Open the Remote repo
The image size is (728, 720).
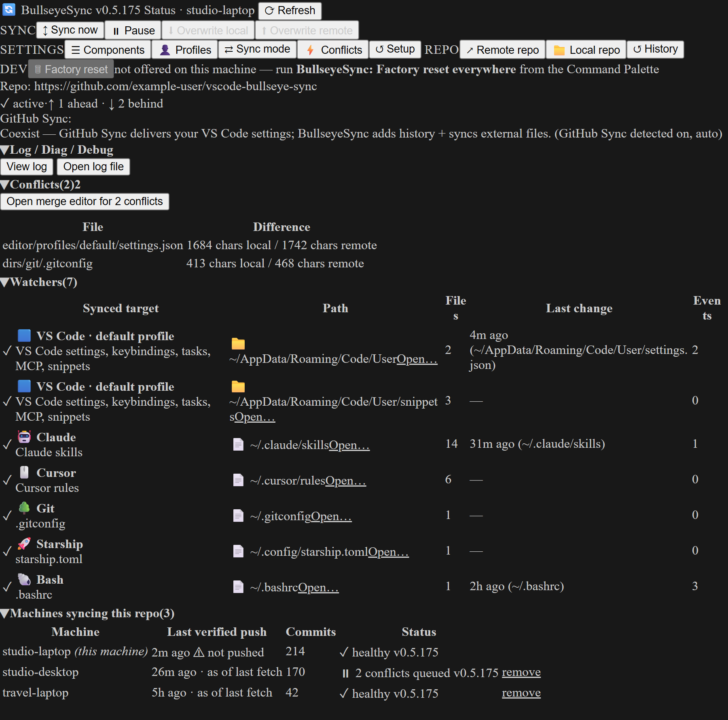click(x=502, y=50)
